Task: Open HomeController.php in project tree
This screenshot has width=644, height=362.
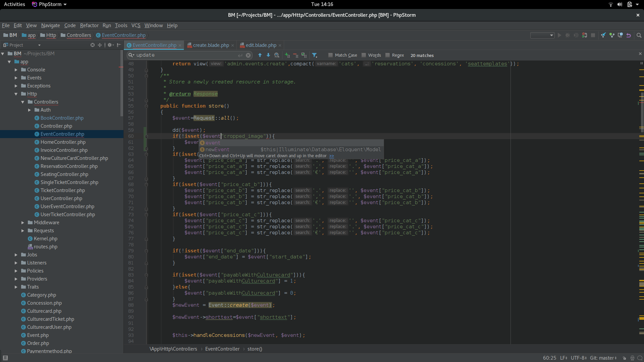Action: [63, 142]
